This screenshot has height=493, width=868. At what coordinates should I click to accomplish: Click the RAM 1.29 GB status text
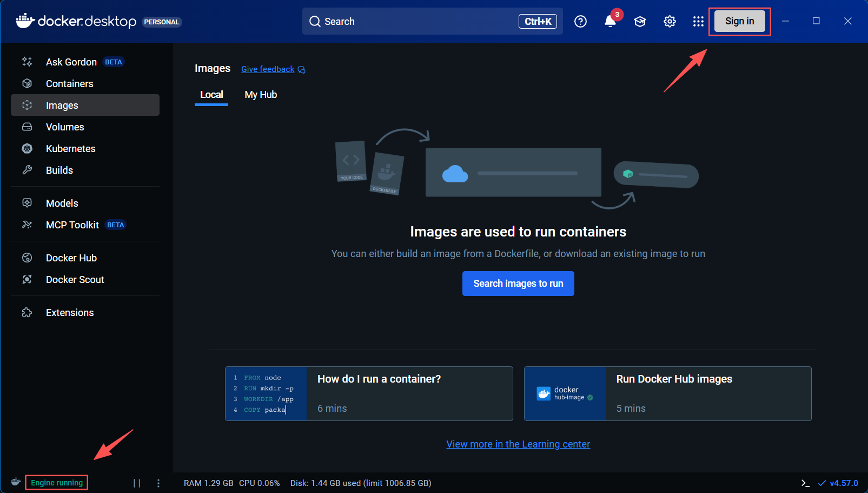coord(209,483)
